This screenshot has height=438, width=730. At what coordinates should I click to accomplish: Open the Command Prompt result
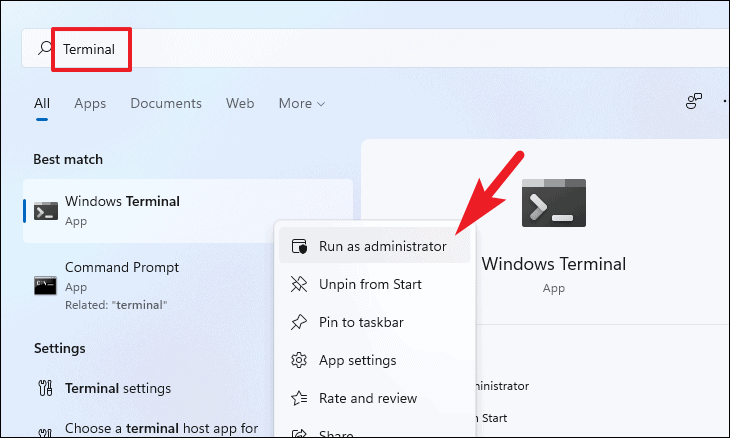click(x=148, y=285)
